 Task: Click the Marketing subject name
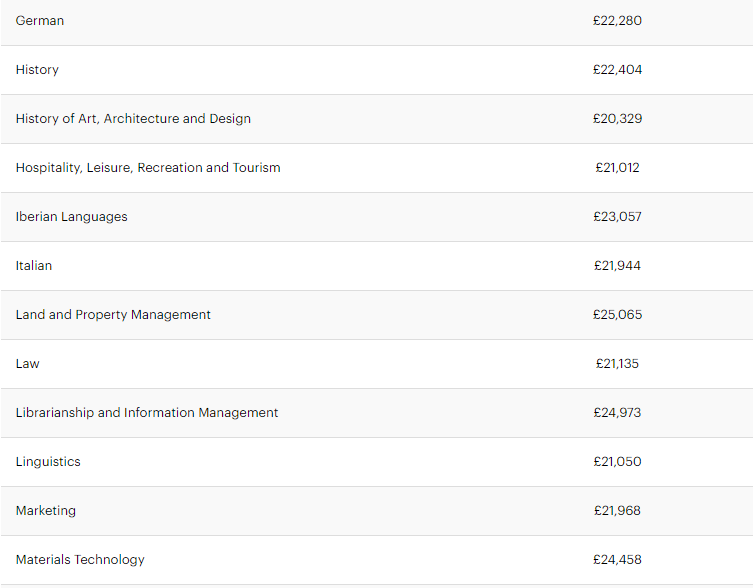click(46, 511)
